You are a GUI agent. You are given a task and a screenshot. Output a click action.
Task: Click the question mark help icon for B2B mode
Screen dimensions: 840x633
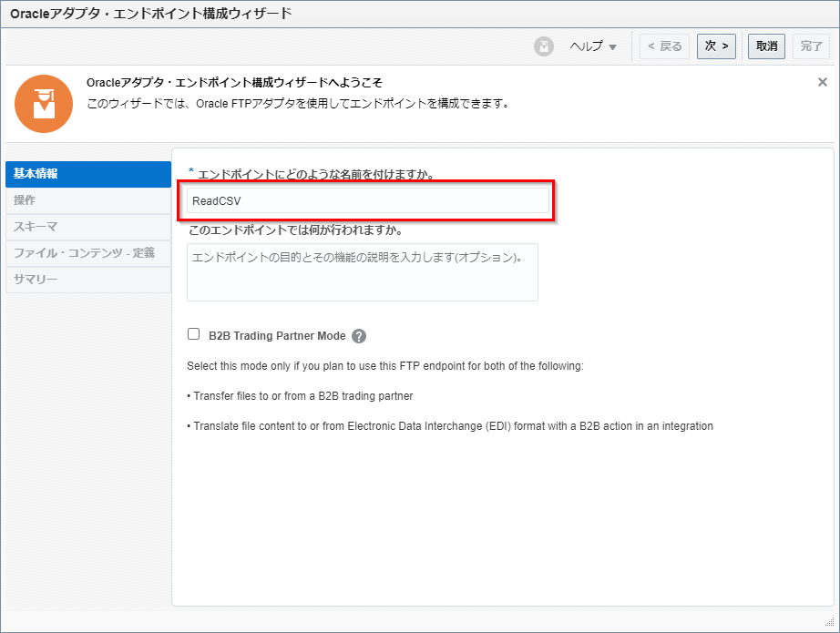click(359, 336)
